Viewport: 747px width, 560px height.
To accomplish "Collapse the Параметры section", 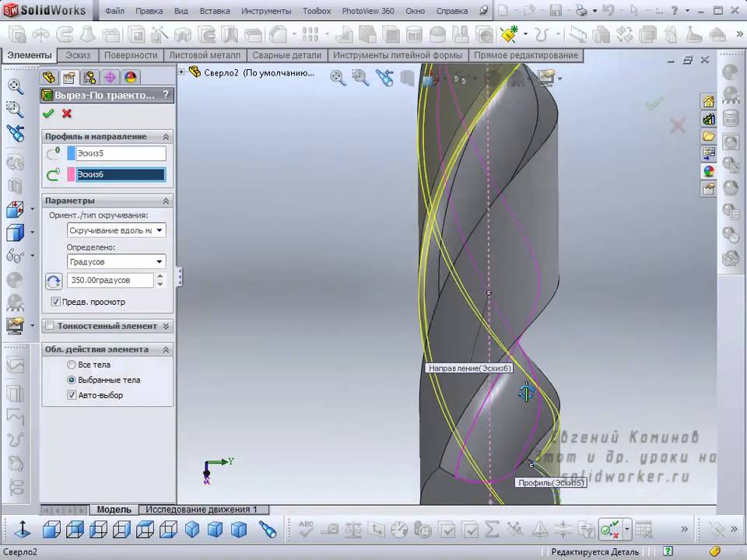I will click(x=166, y=201).
